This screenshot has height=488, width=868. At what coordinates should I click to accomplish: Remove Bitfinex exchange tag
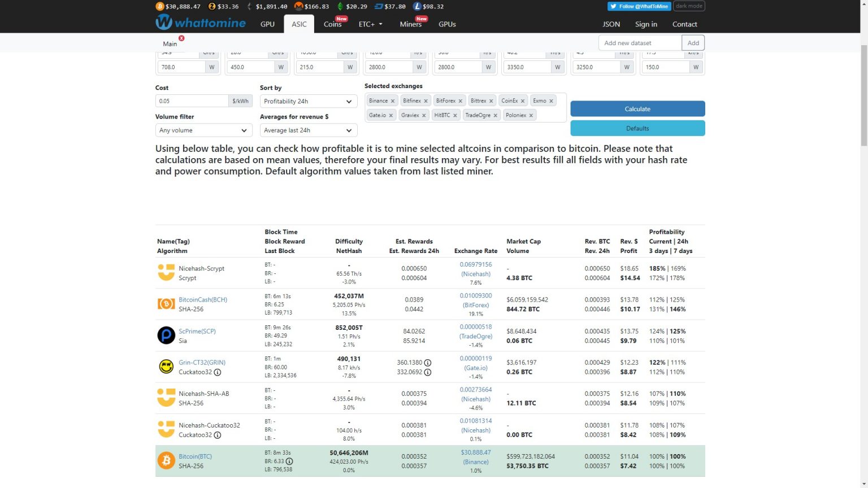[426, 101]
